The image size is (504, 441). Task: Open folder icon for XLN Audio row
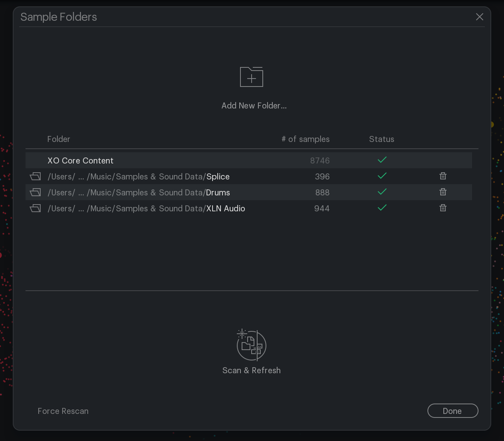point(35,208)
